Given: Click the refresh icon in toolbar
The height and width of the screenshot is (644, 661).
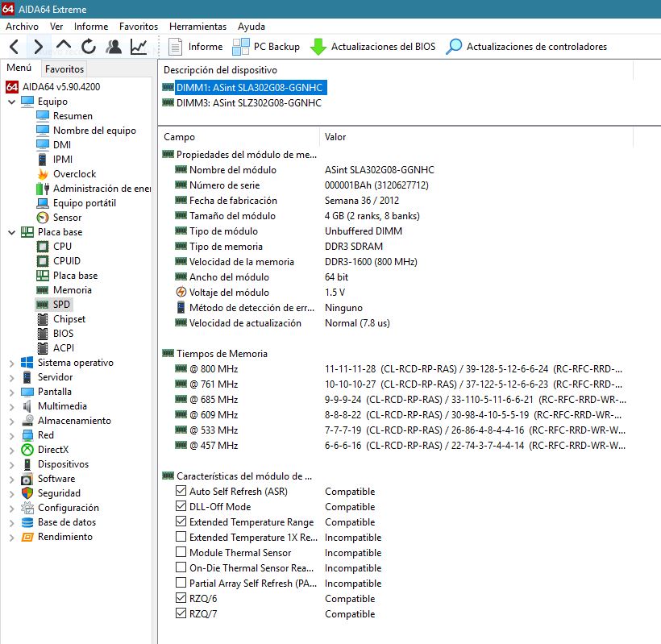Looking at the screenshot, I should [89, 47].
